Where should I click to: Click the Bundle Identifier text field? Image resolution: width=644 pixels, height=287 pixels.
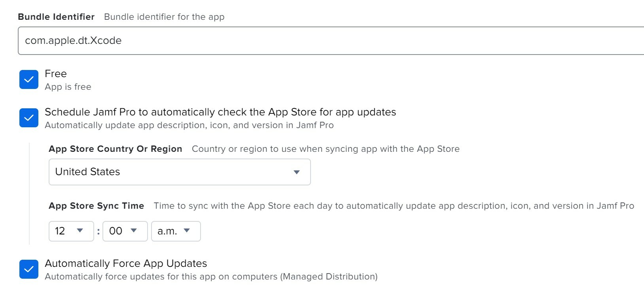coord(331,41)
